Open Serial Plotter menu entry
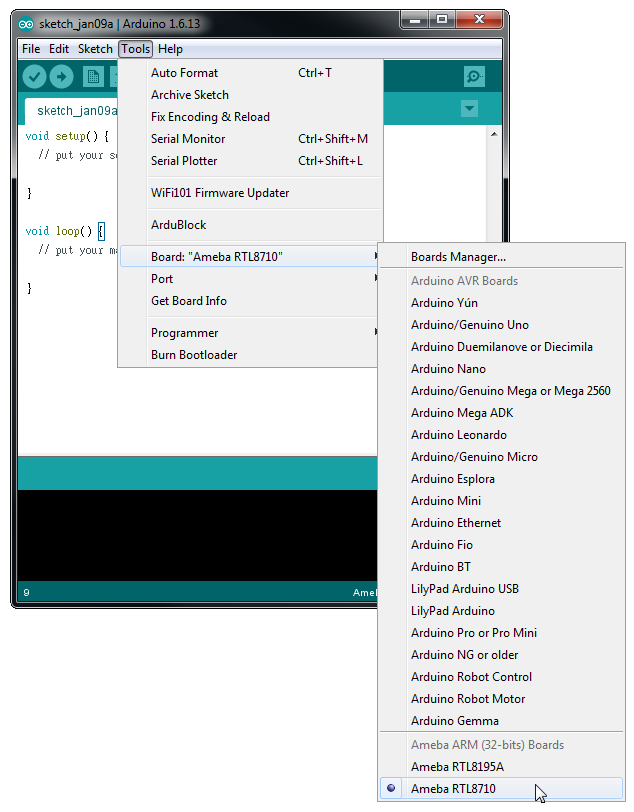The width and height of the screenshot is (634, 812). tap(251, 161)
